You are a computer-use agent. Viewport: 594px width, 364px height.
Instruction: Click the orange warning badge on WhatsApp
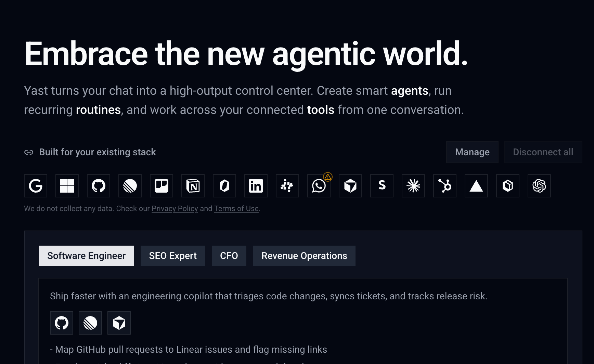pyautogui.click(x=328, y=177)
